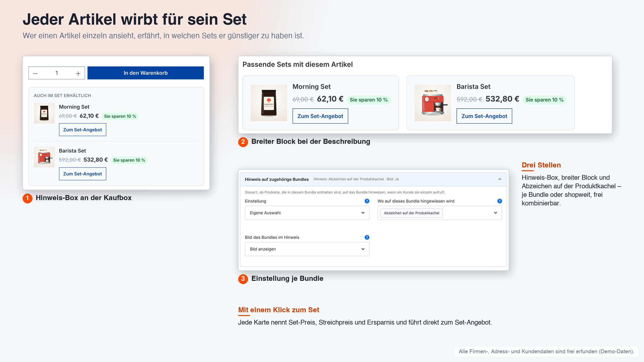Image resolution: width=644 pixels, height=362 pixels.
Task: Click Zum Set-Angebot under Morning Set in hint box
Action: click(x=83, y=130)
